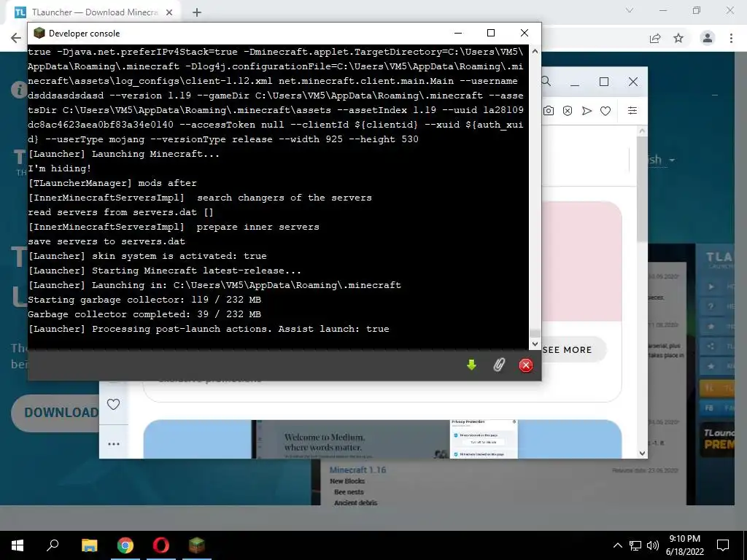Open Windows taskbar search
The height and width of the screenshot is (560, 747).
click(x=53, y=545)
